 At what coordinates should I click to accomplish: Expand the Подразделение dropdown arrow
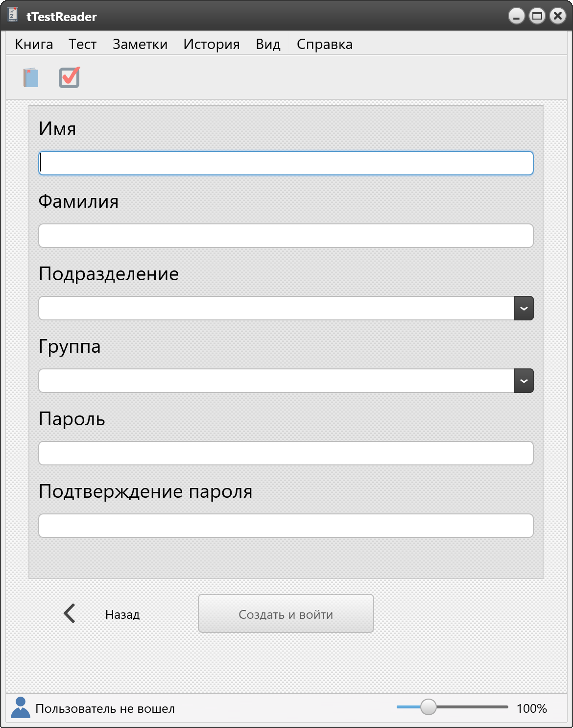click(524, 308)
